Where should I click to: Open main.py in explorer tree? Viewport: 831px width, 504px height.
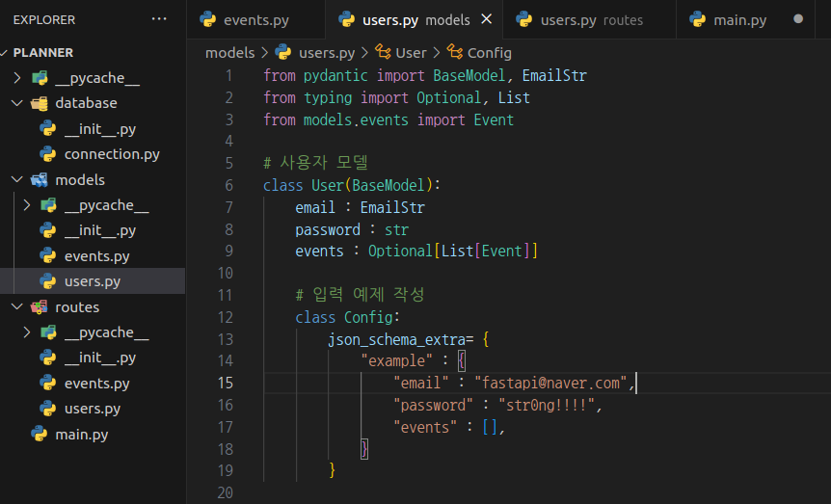82,435
